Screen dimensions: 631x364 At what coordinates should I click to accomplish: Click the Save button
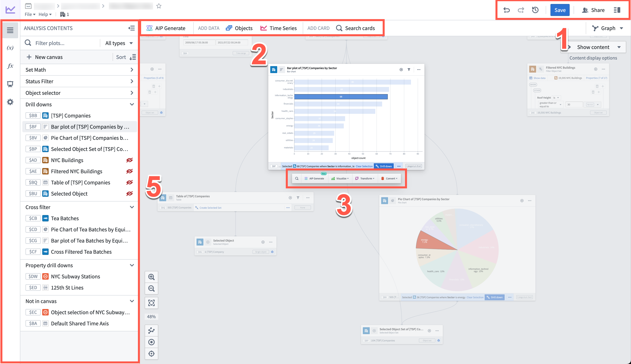(559, 10)
